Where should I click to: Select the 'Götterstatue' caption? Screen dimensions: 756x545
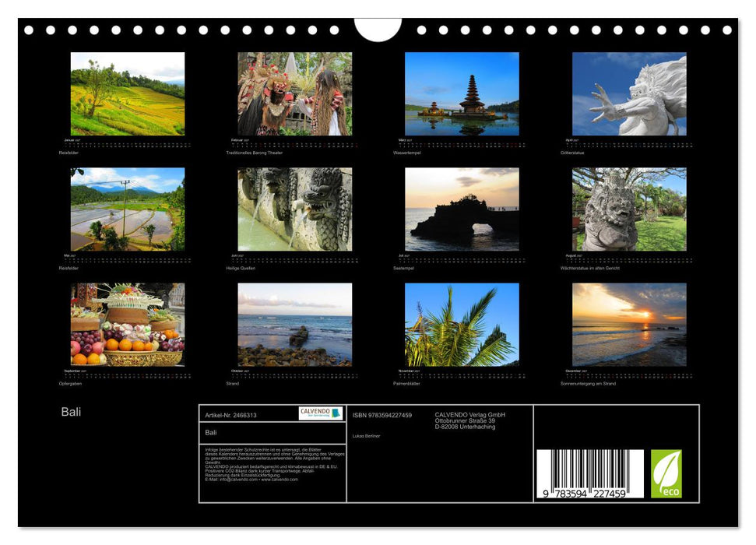(x=572, y=153)
